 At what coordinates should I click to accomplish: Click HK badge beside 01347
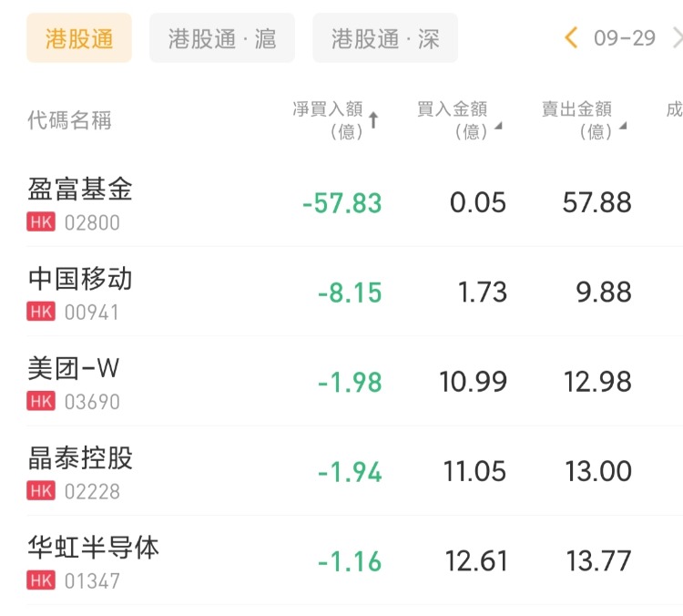(41, 580)
